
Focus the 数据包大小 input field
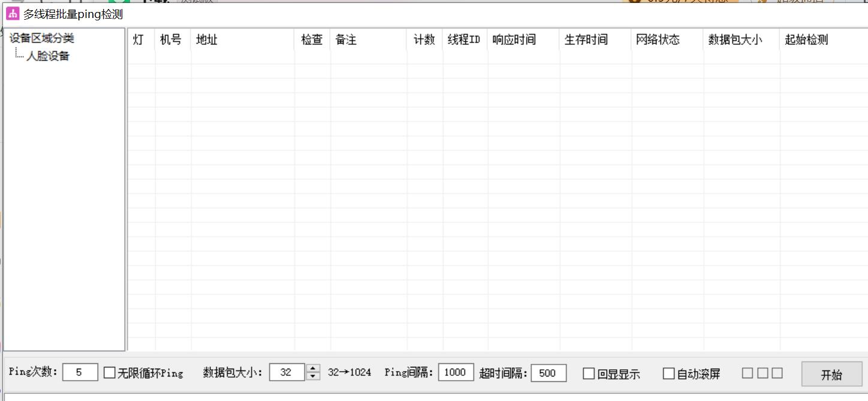287,372
